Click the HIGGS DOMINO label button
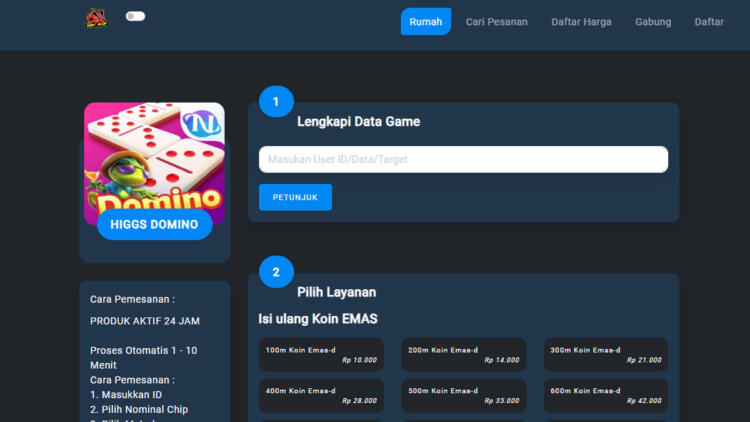The image size is (750, 422). (154, 224)
